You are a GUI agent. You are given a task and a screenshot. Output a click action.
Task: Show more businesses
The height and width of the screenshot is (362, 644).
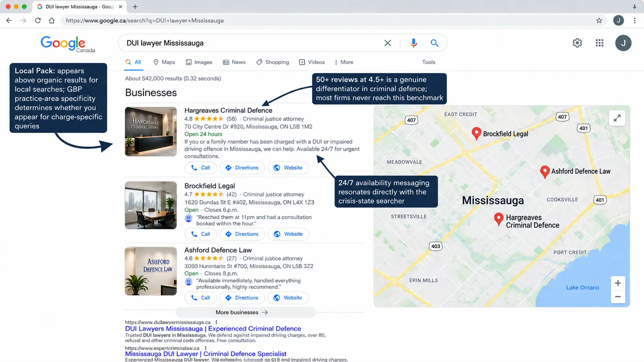(x=246, y=313)
